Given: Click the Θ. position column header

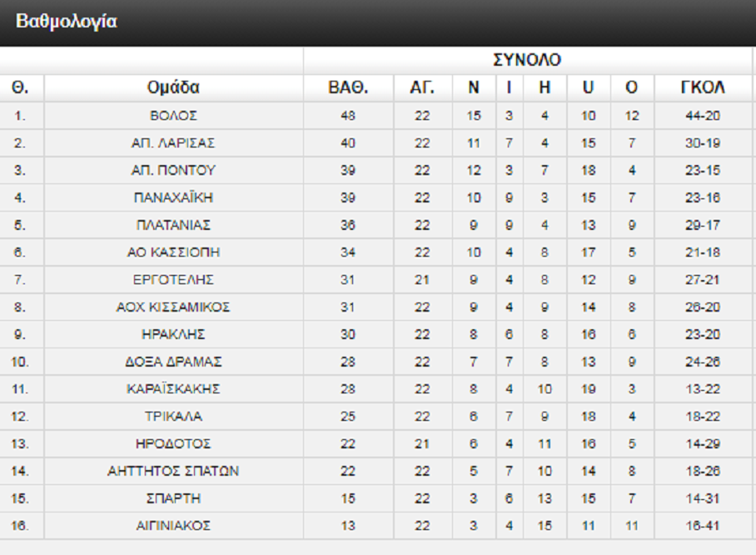Looking at the screenshot, I should (20, 87).
